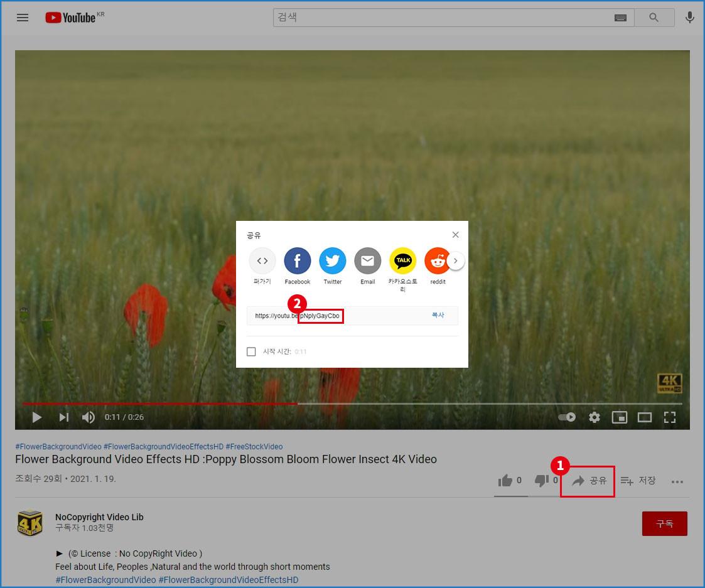
Task: Show more share options arrow
Action: coord(456,261)
